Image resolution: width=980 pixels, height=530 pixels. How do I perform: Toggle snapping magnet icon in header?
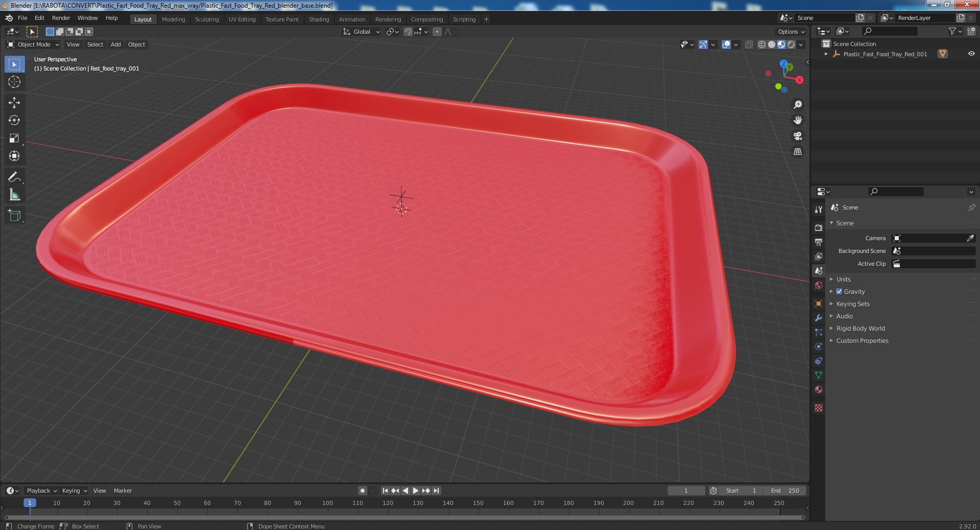pos(408,32)
